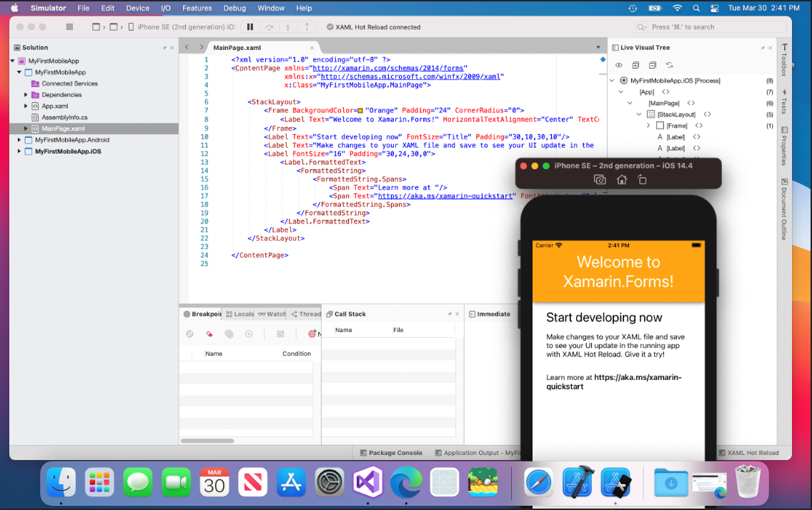The width and height of the screenshot is (812, 510).
Task: Toggle visibility with Live Visual Tree eye icon
Action: (618, 65)
